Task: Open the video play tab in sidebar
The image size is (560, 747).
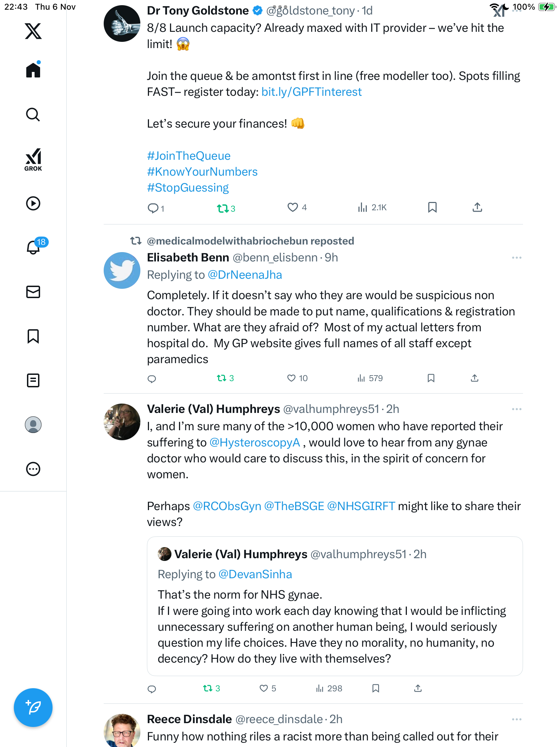Action: 33,203
